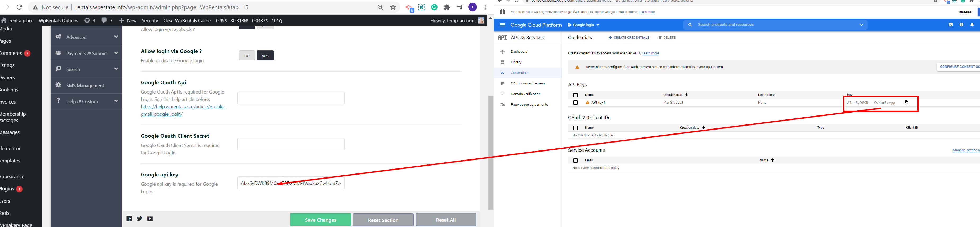Screen dimensions: 980x227
Task: Click Create Credentials button
Action: pos(629,38)
